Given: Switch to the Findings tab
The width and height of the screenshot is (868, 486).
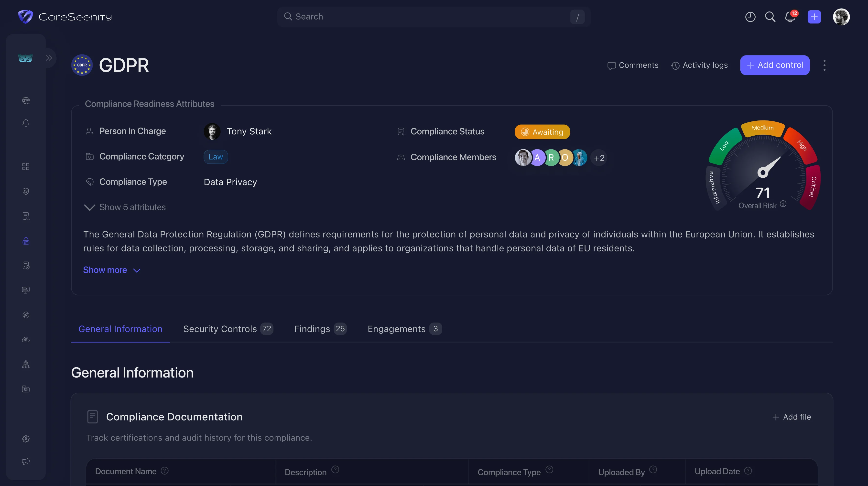Looking at the screenshot, I should [320, 329].
